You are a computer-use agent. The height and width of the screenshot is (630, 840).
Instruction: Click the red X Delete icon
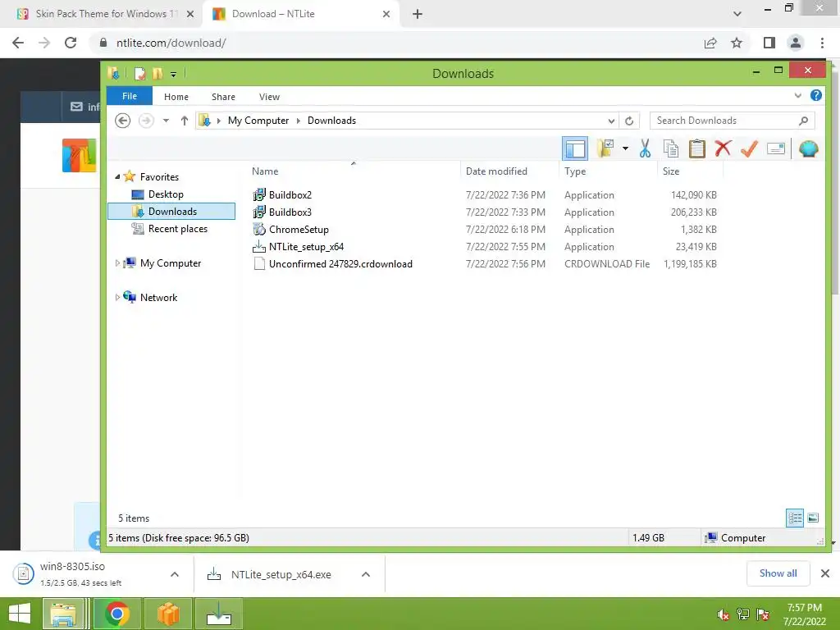click(724, 148)
